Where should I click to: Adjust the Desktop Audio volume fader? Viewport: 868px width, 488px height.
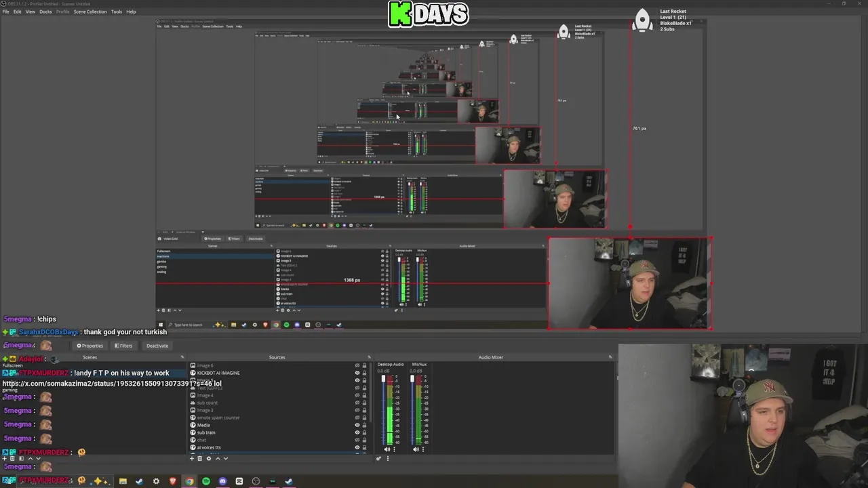[383, 379]
